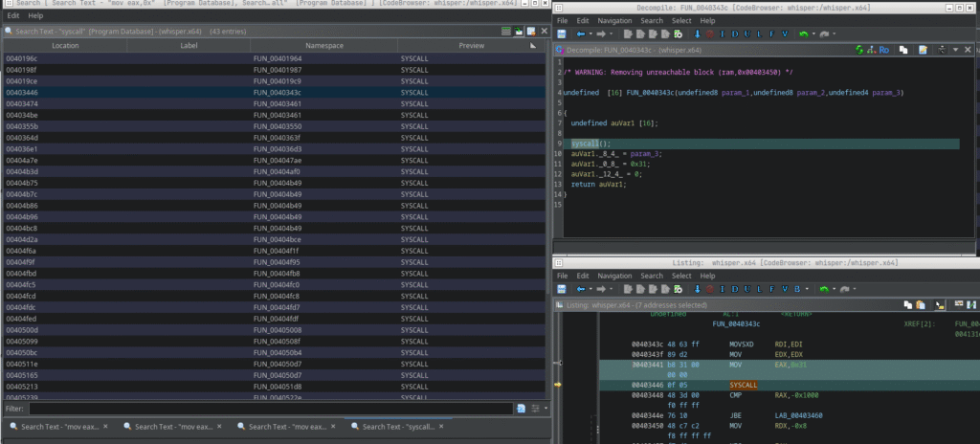Click the save icon in Decompile toolbar
Screen dimensions: 980x444
(x=562, y=33)
